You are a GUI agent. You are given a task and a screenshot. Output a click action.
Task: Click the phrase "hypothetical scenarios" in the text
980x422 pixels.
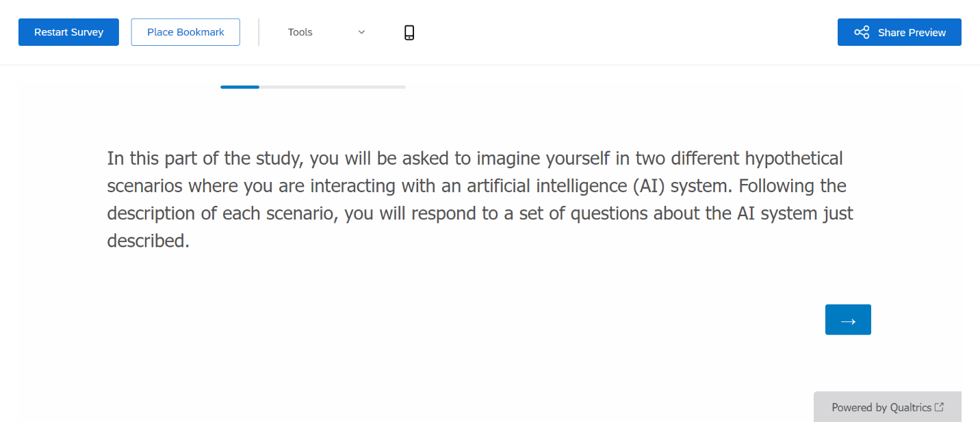pos(794,159)
